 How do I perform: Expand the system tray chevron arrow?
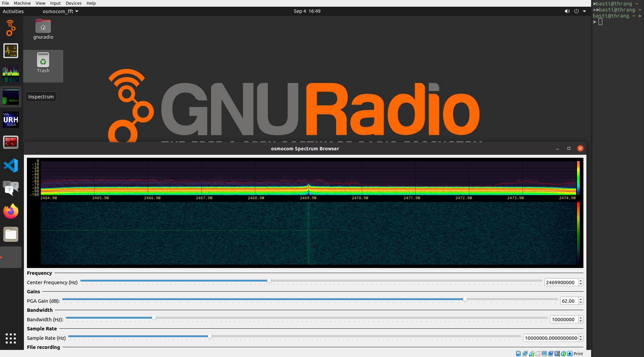point(584,11)
